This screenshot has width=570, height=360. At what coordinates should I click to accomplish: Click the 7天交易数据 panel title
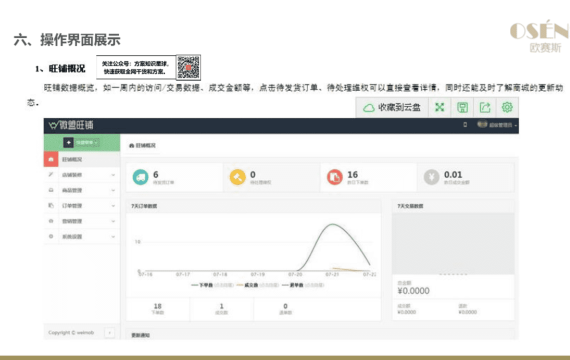(410, 206)
